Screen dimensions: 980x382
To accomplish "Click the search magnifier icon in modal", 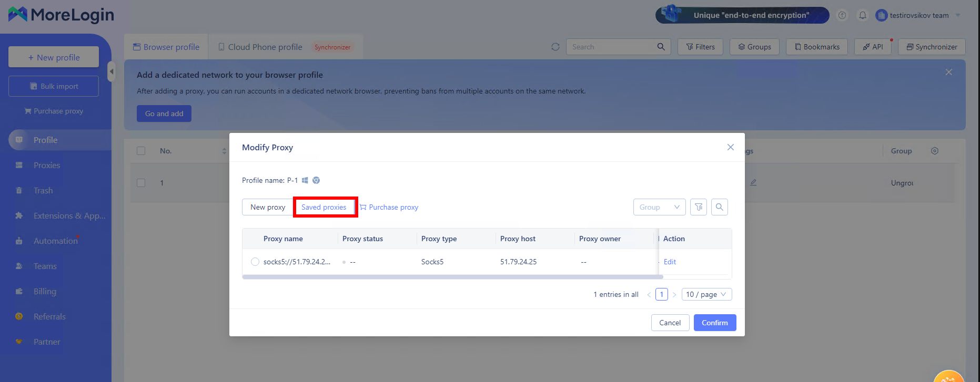I will (x=719, y=207).
